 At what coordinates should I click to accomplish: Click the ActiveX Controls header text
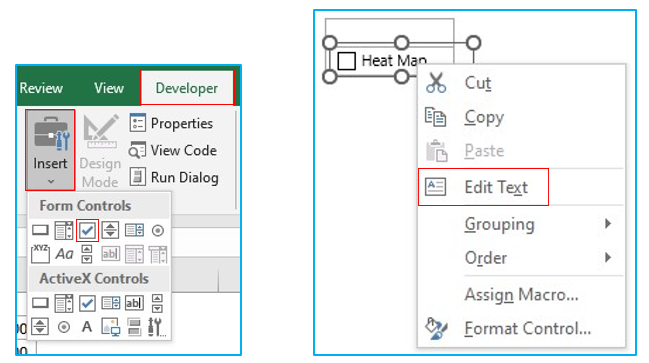point(94,279)
